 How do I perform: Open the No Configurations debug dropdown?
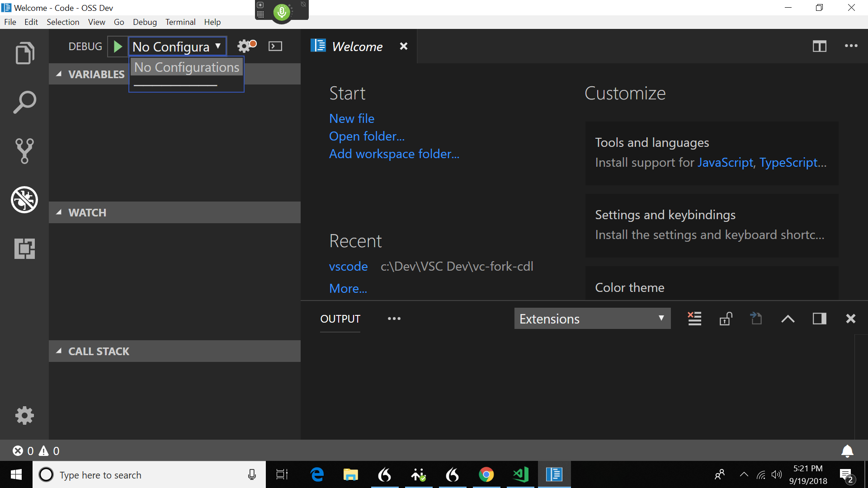coord(177,47)
